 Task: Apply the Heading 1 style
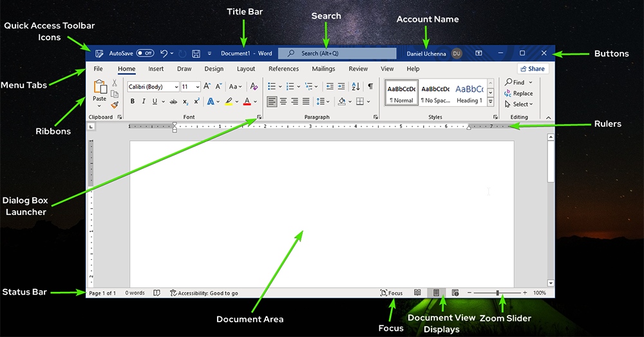pyautogui.click(x=469, y=93)
